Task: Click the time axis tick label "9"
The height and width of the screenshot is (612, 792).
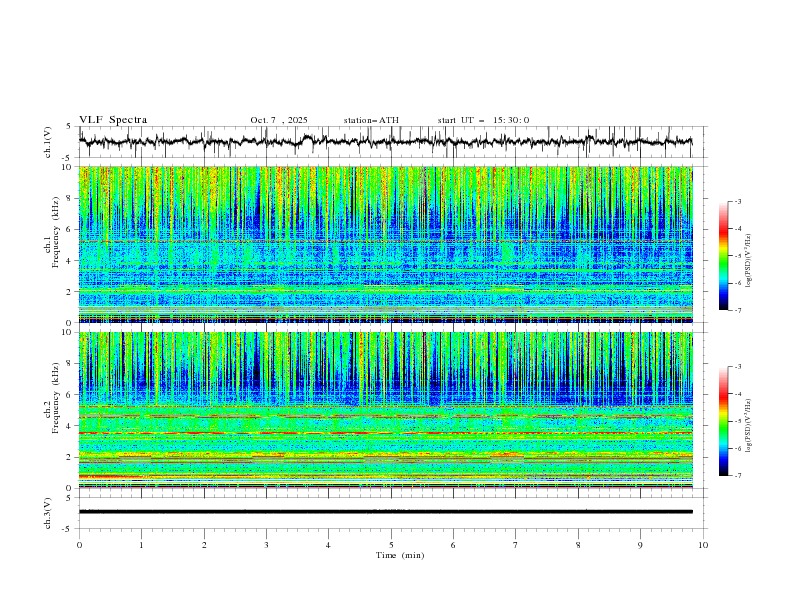Action: (640, 545)
